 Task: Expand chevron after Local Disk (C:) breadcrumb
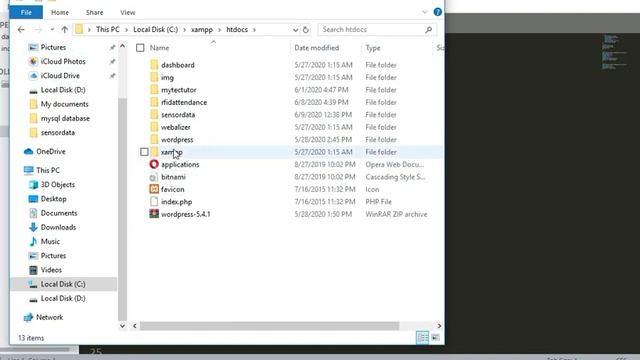[184, 29]
